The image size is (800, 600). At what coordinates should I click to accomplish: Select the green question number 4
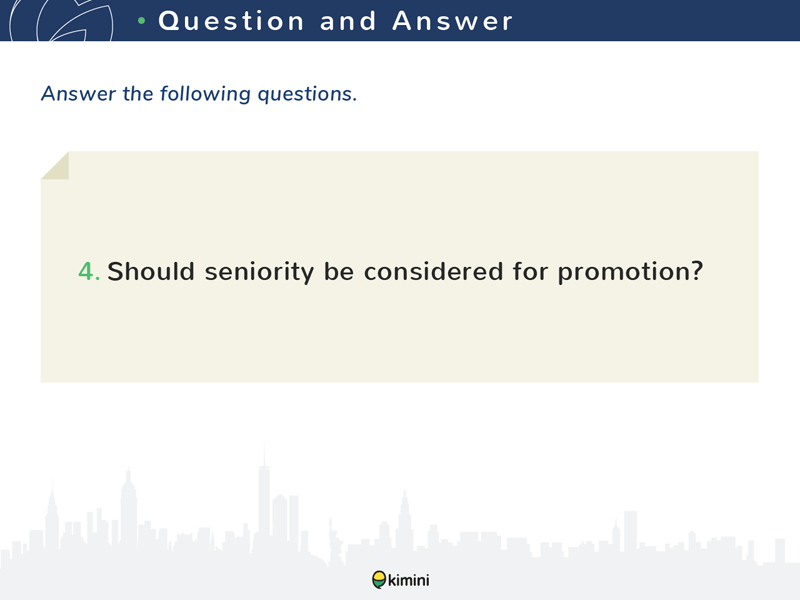point(89,271)
